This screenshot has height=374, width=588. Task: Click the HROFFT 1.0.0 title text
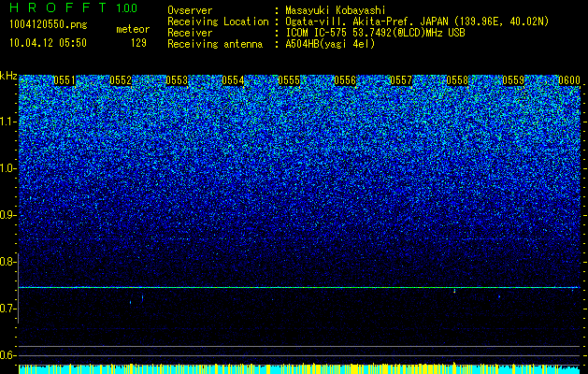point(74,7)
